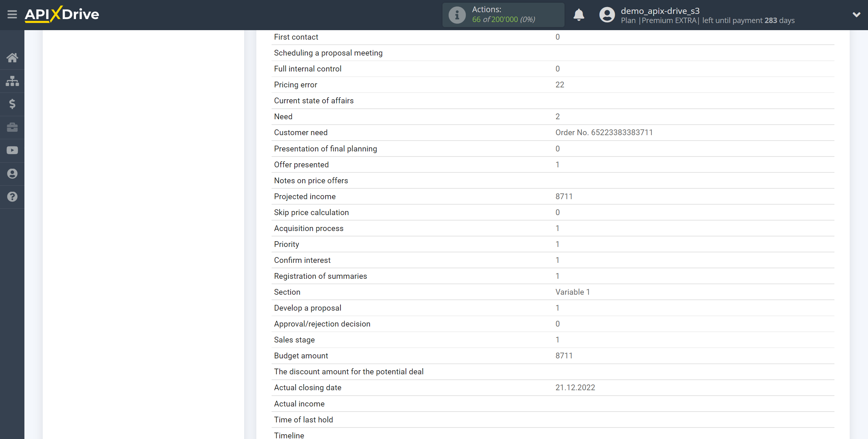Select the First contact row label
Image resolution: width=868 pixels, height=439 pixels.
(296, 37)
